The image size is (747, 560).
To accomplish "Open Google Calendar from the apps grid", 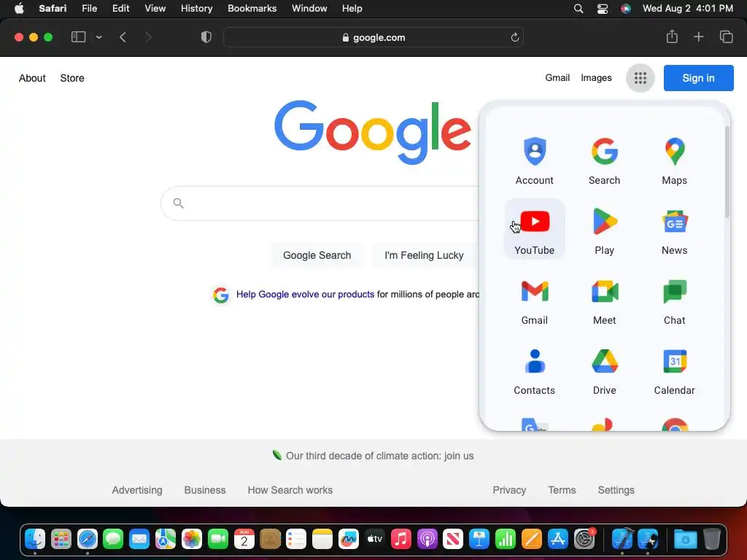I will click(x=674, y=370).
